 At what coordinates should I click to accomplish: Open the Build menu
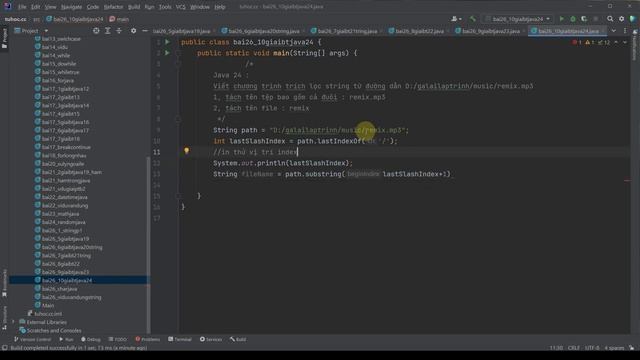tap(134, 7)
